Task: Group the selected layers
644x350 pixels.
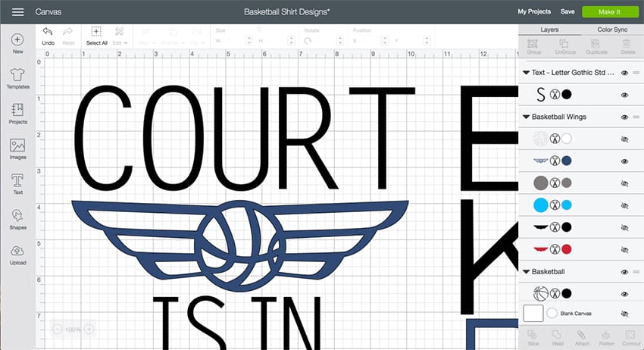Action: [x=534, y=47]
